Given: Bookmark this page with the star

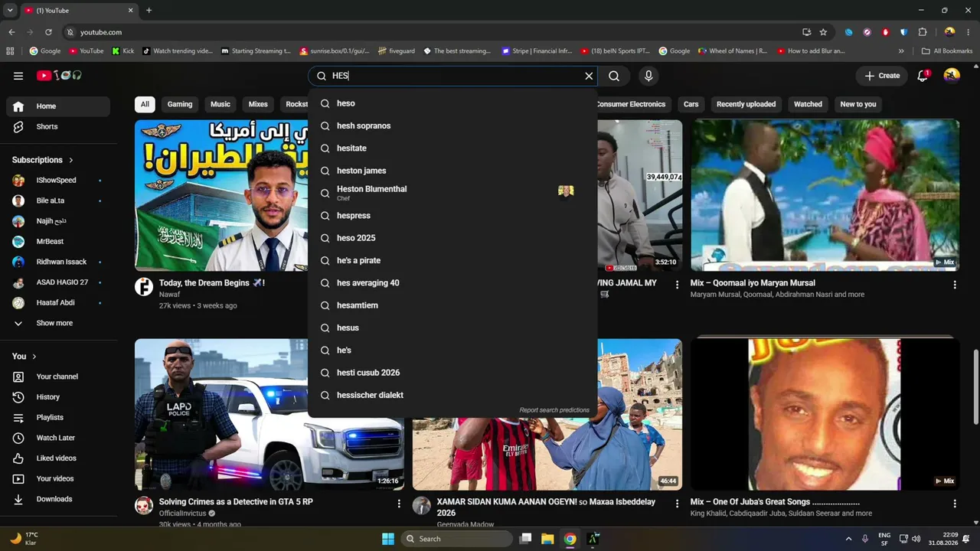Looking at the screenshot, I should point(823,32).
